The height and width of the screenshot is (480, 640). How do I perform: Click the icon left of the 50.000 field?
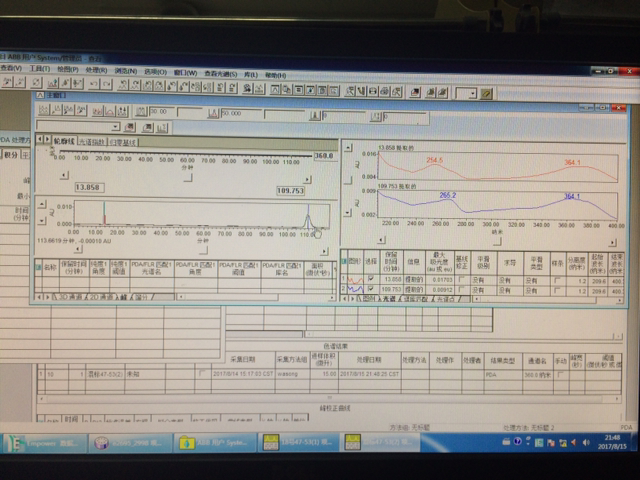(x=213, y=113)
